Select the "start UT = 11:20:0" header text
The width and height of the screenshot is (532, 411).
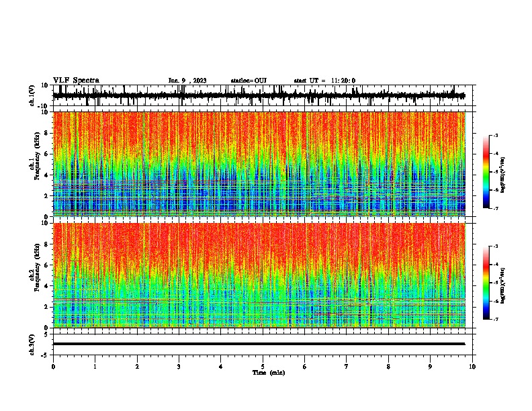click(324, 81)
